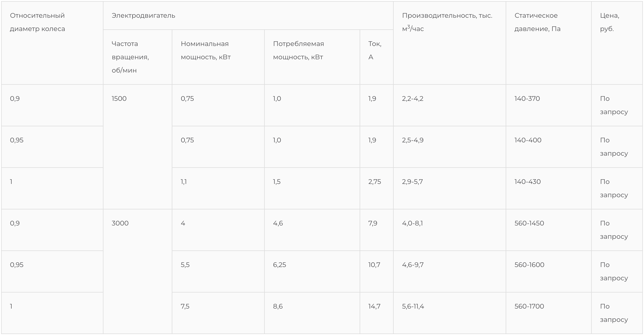644x336 pixels.
Task: Select the "Номинальная мощность, кВт" header
Action: click(x=206, y=50)
